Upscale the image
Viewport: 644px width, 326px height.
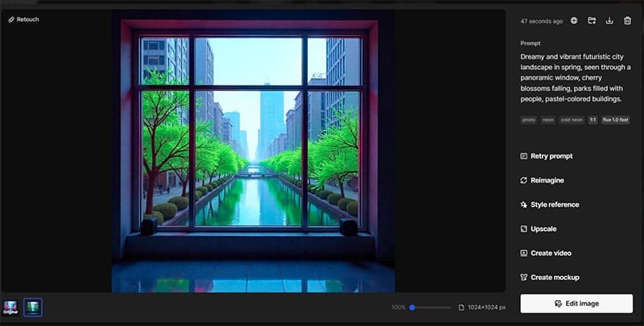click(x=539, y=229)
